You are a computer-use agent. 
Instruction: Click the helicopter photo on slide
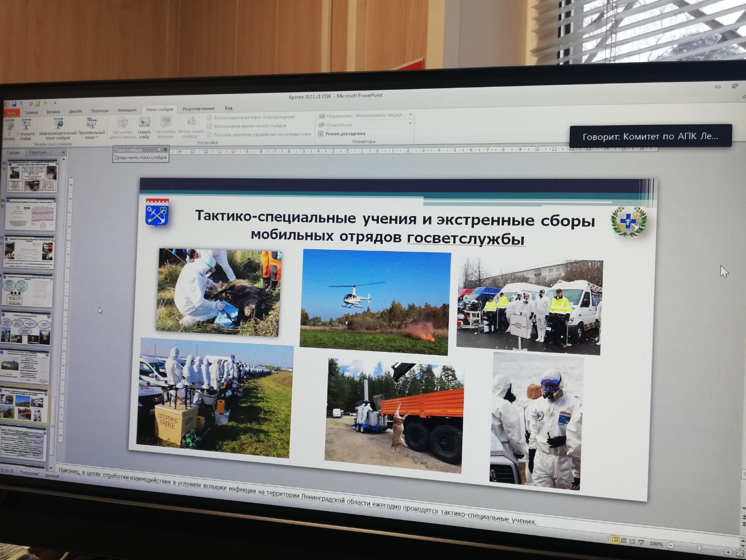point(375,302)
